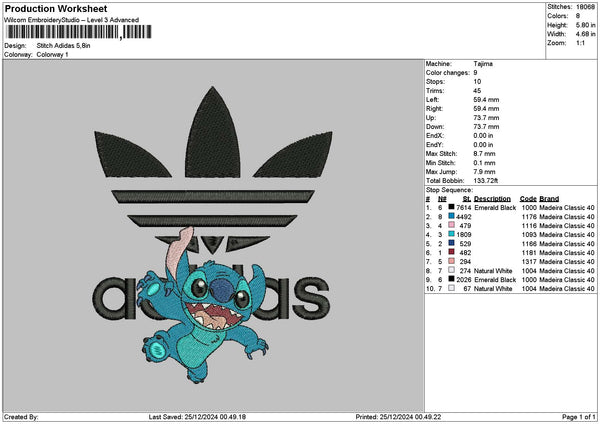The height and width of the screenshot is (424, 600).
Task: Click the Max Stitch value '8.7 mm'
Action: (484, 154)
